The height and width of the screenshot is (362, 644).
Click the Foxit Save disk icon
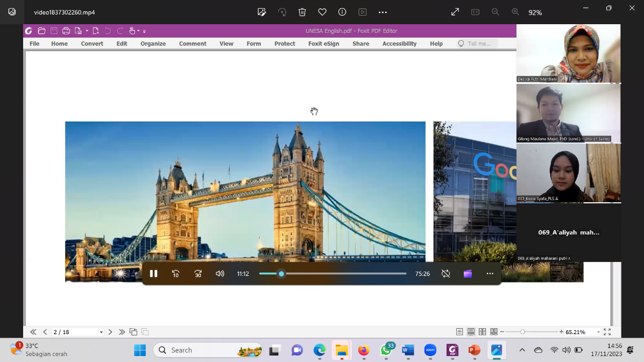54,31
